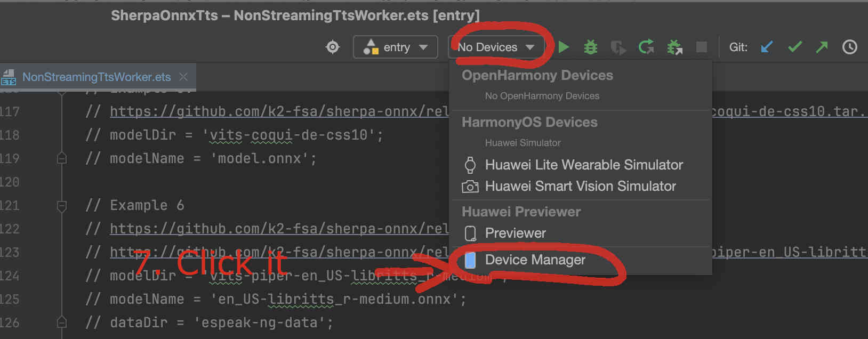Click the locate target crosshair icon

tap(333, 47)
